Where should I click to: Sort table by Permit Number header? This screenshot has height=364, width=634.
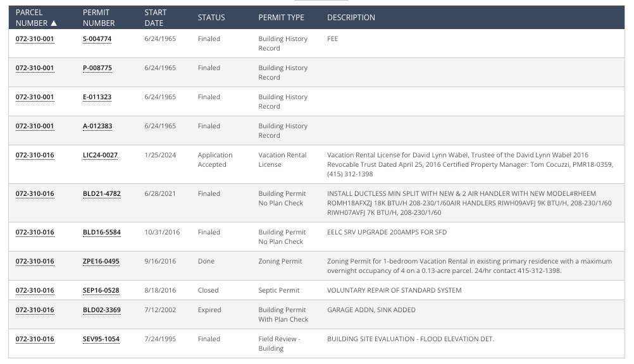pyautogui.click(x=99, y=18)
